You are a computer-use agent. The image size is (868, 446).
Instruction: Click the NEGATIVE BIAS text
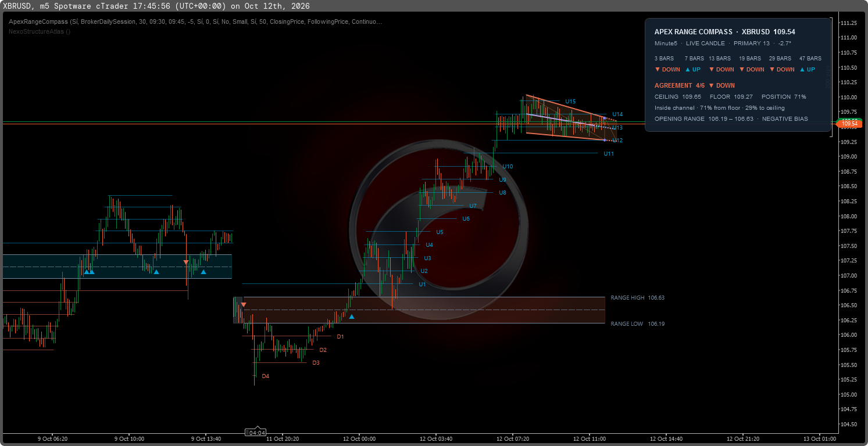pos(785,119)
